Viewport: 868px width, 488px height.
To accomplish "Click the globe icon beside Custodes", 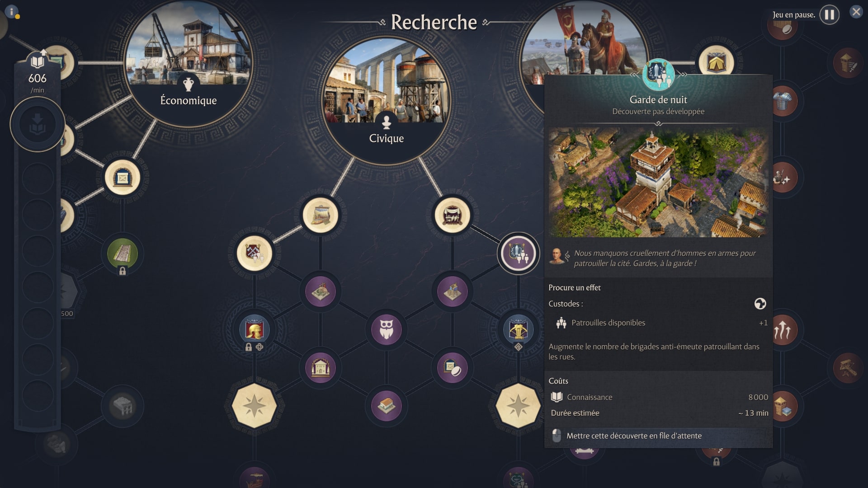I will 760,304.
